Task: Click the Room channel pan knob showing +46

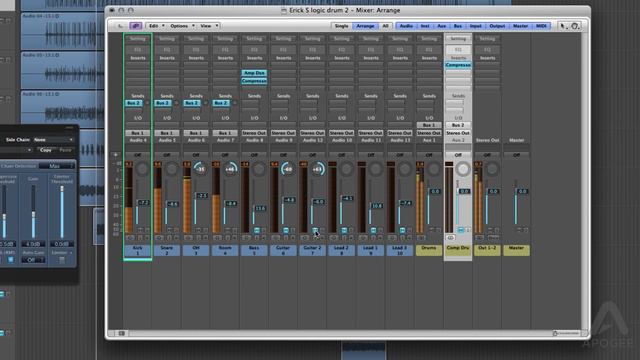Action: [230, 169]
